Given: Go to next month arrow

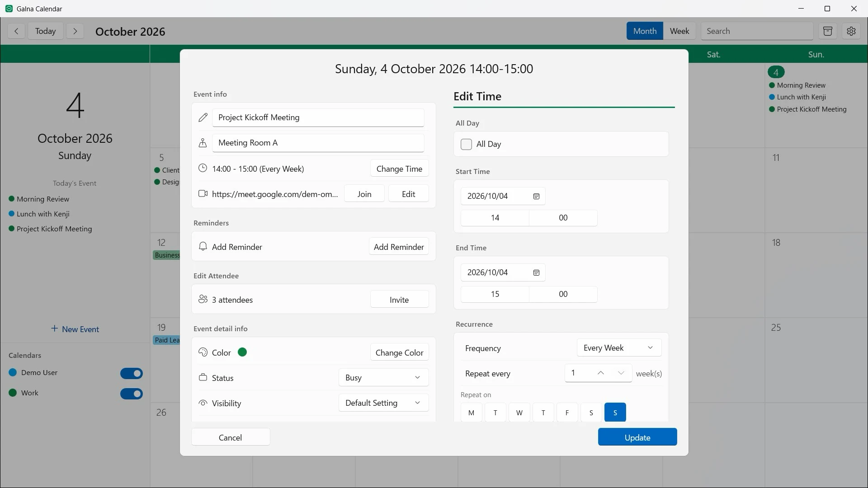Looking at the screenshot, I should tap(75, 31).
